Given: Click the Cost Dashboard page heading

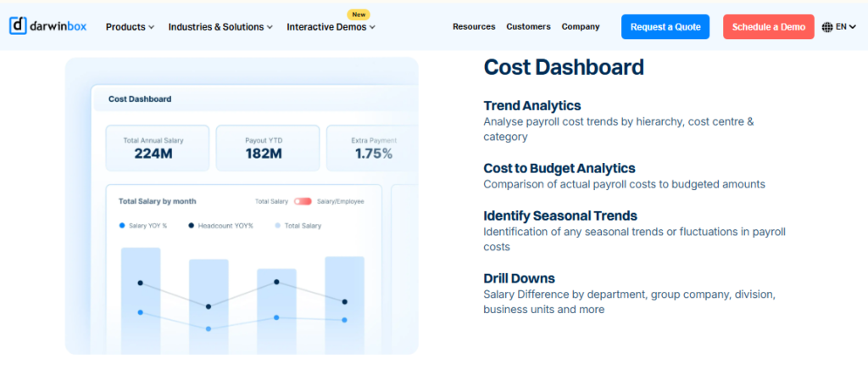Looking at the screenshot, I should (564, 67).
